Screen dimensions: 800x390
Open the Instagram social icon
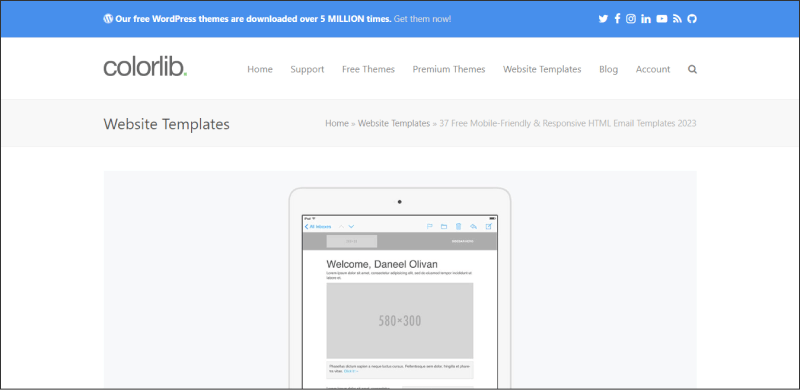coord(631,19)
